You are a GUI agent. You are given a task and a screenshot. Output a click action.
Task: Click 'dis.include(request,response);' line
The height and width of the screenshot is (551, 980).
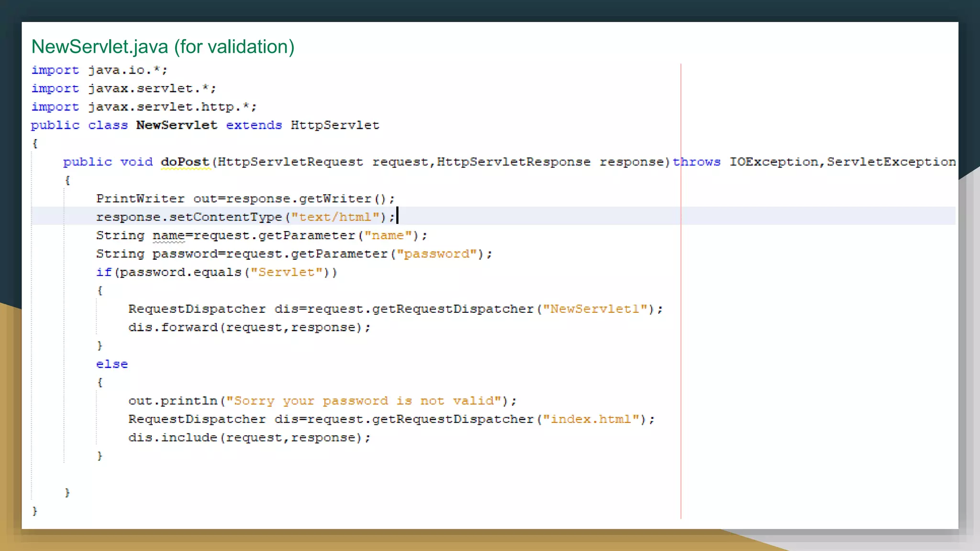click(x=249, y=438)
